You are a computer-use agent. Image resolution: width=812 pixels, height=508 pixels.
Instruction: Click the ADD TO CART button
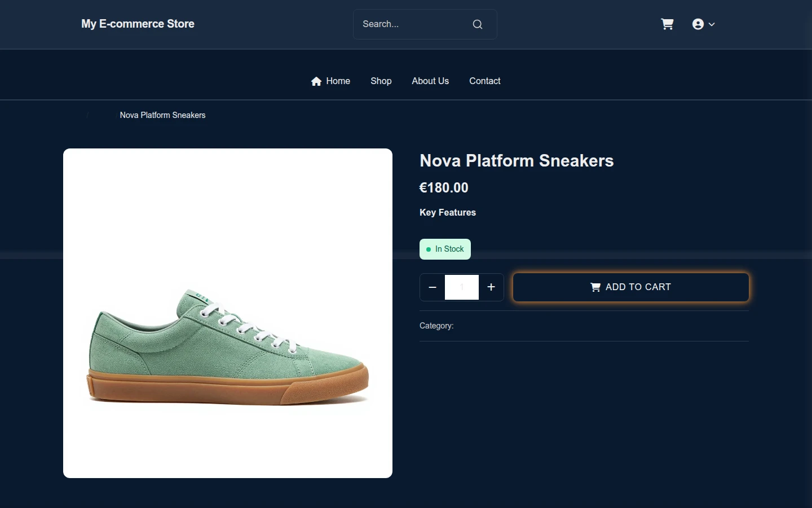pos(631,287)
